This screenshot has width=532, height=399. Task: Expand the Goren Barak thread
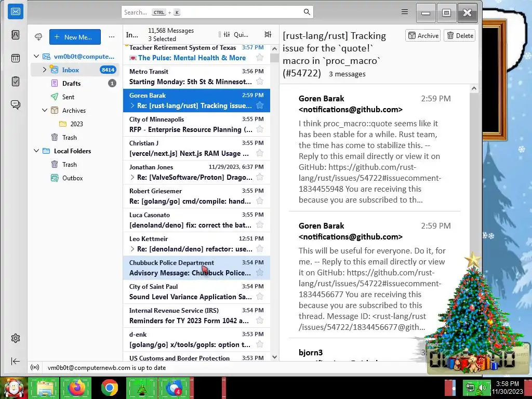tap(132, 105)
